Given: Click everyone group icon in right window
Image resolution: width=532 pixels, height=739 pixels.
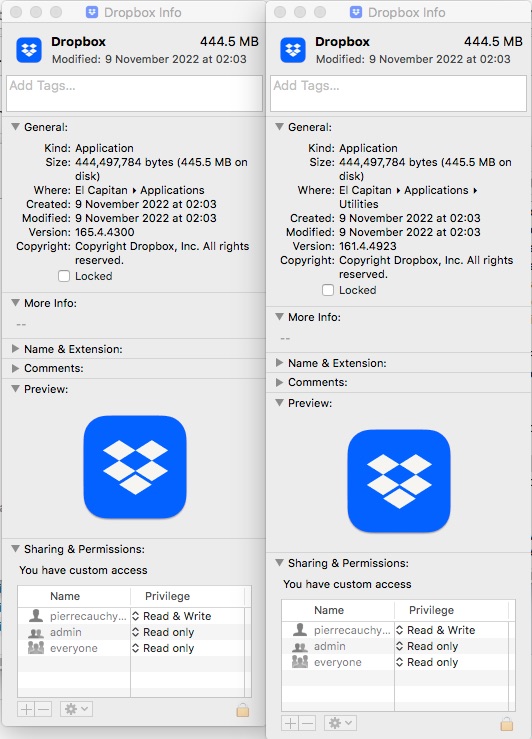Looking at the screenshot, I should pyautogui.click(x=300, y=662).
